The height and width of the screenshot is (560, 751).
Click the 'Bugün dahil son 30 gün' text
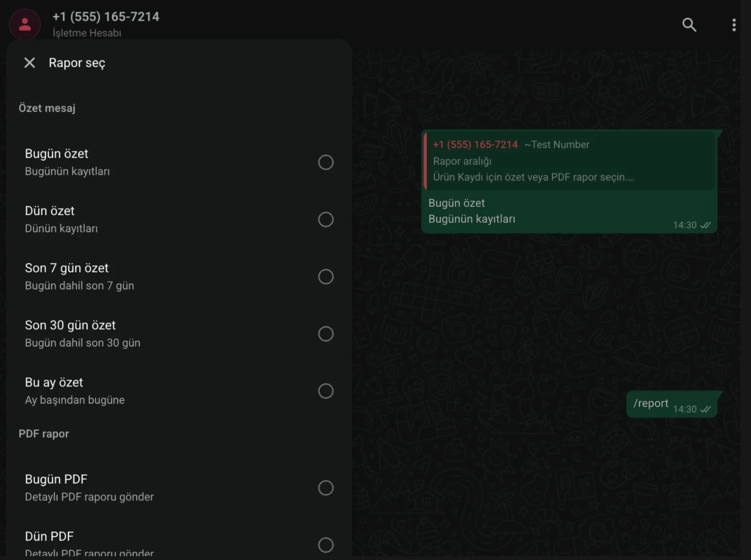[83, 343]
